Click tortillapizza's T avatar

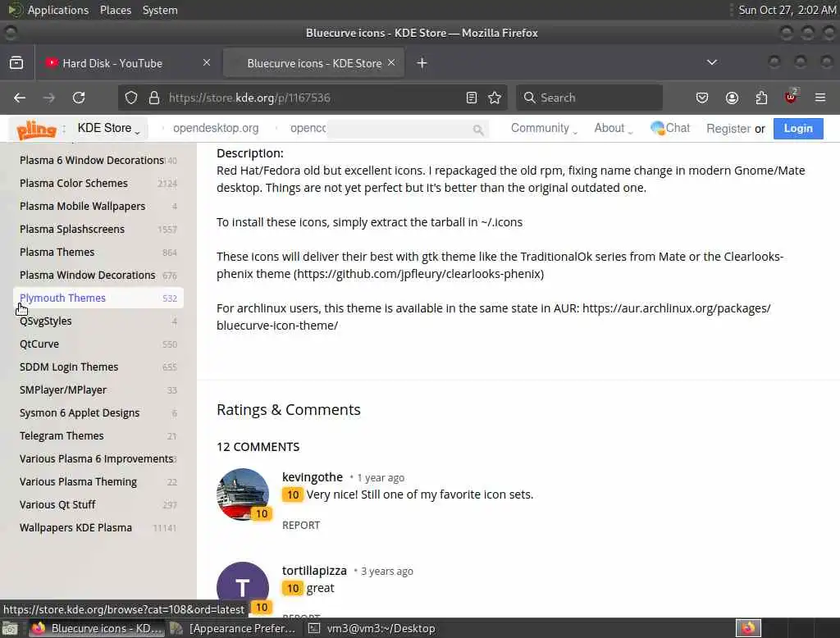[243, 588]
